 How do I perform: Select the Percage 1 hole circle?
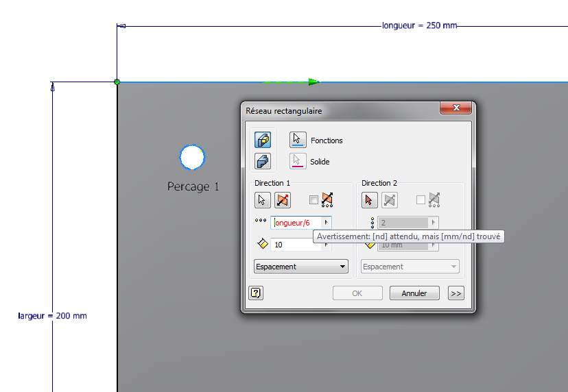(192, 157)
